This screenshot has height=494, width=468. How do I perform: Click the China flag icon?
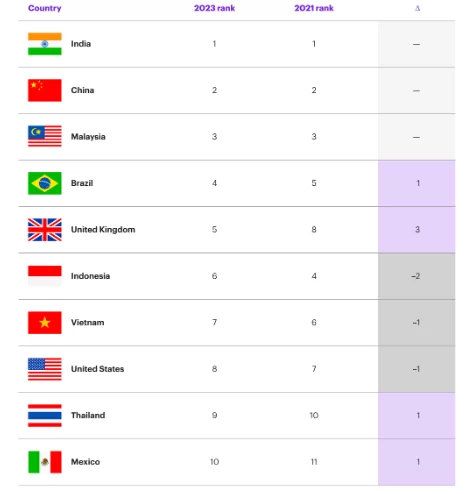(x=45, y=90)
